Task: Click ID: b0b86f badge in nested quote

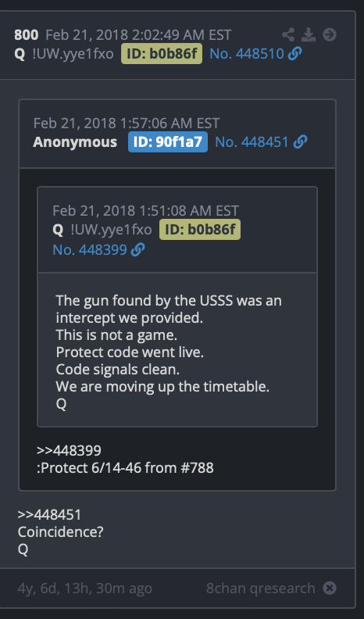Action: coord(200,229)
